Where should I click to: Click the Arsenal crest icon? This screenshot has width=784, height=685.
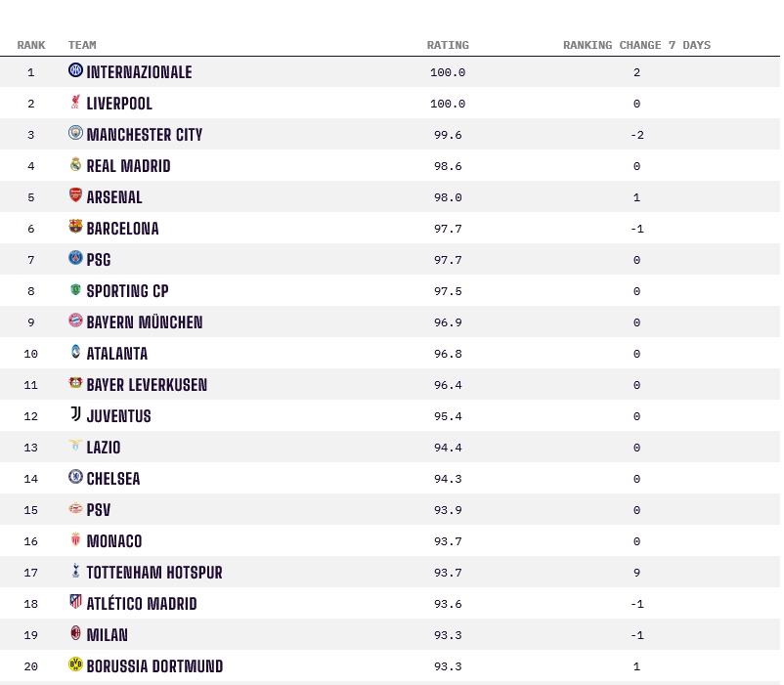75,195
